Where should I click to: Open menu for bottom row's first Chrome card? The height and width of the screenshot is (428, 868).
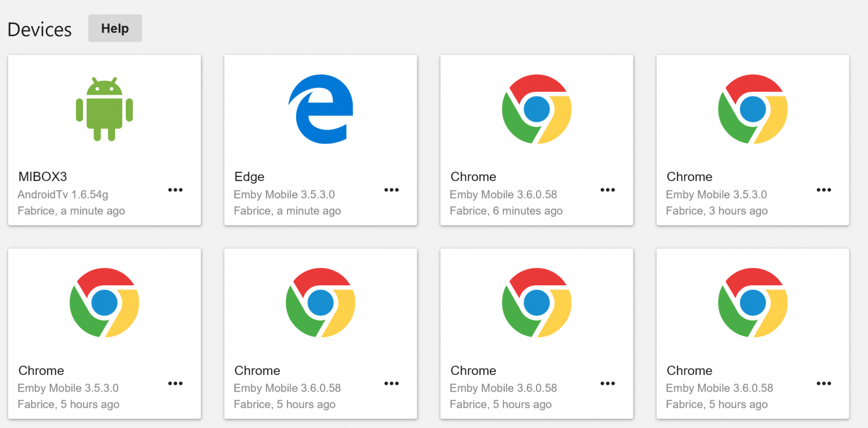(175, 384)
